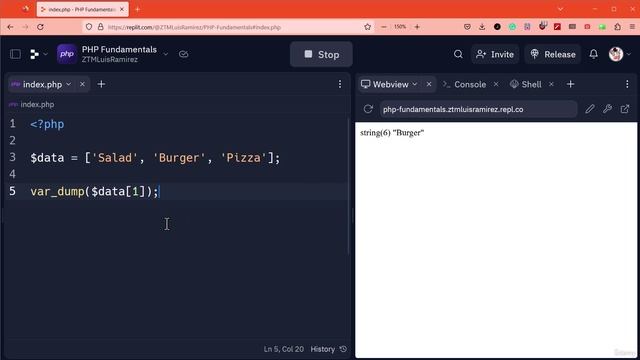The width and height of the screenshot is (640, 360).
Task: Click the cloud sync status icon
Action: point(184,54)
